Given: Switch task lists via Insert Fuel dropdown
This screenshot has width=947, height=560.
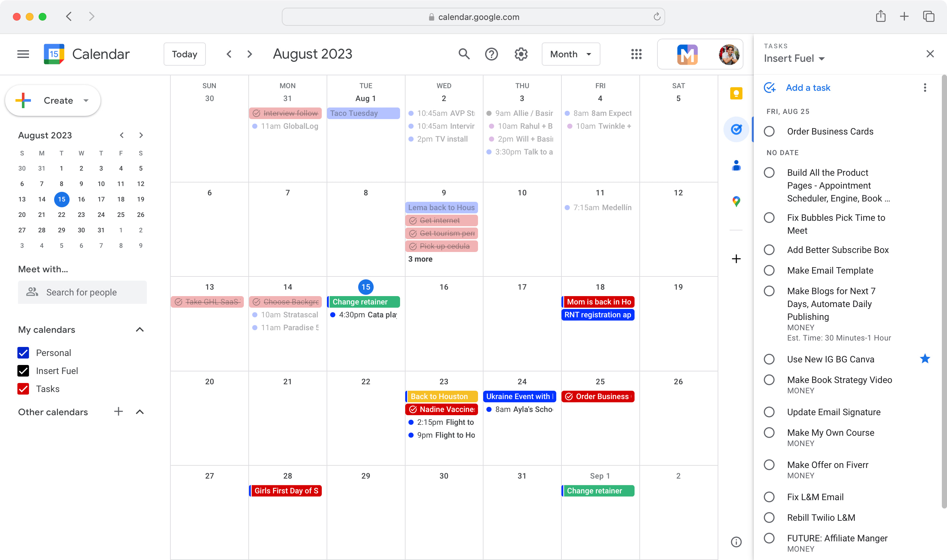Looking at the screenshot, I should (794, 58).
